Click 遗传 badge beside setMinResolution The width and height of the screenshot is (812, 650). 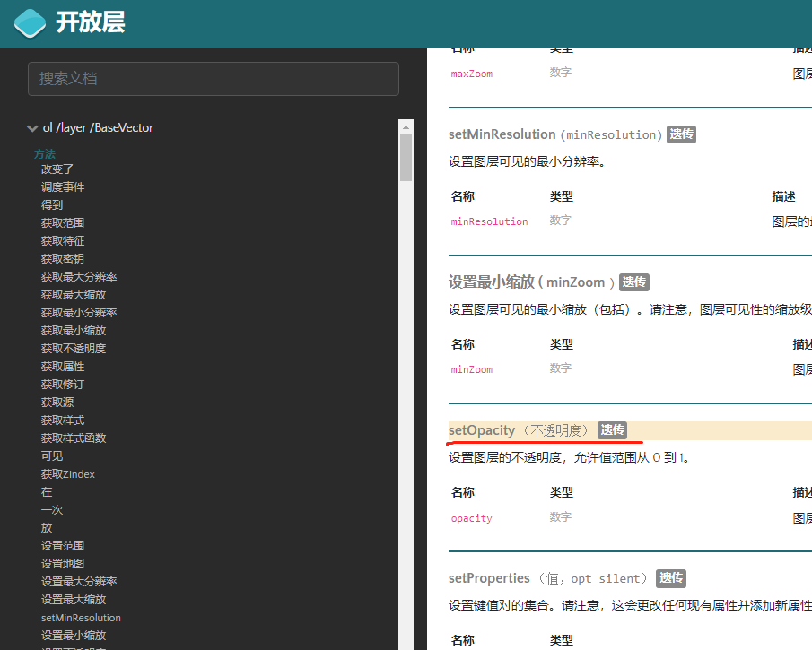681,134
